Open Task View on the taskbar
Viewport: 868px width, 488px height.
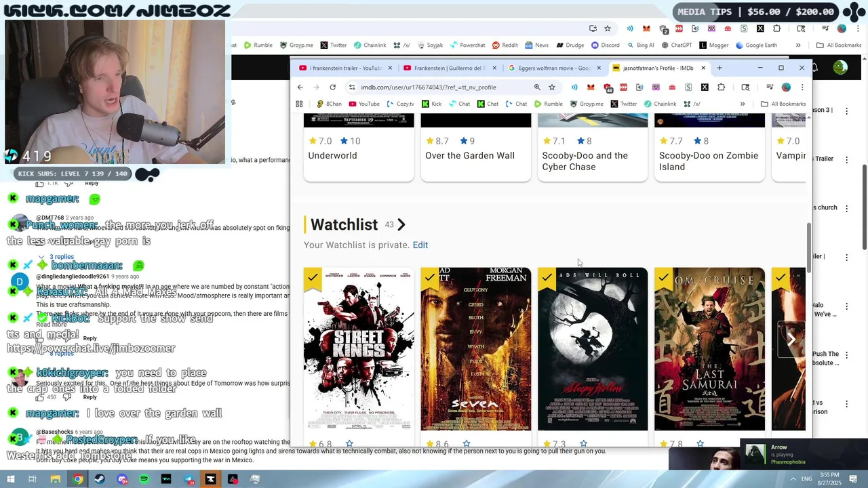[32, 479]
